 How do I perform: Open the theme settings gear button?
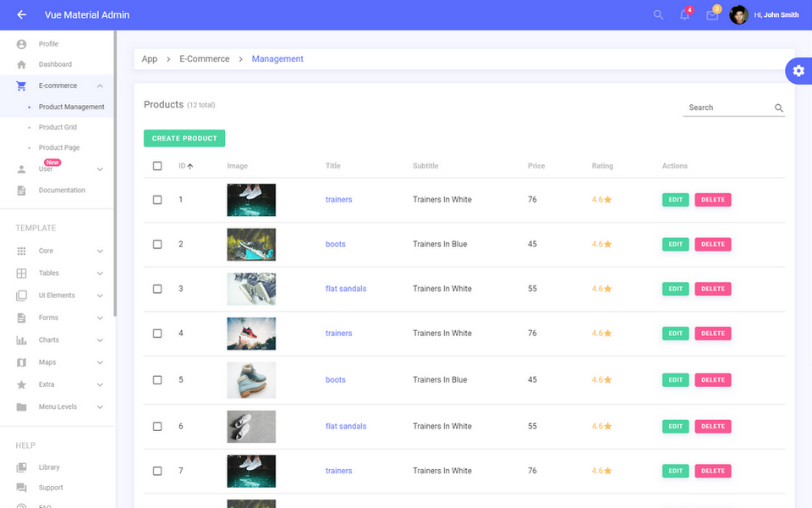(x=798, y=71)
